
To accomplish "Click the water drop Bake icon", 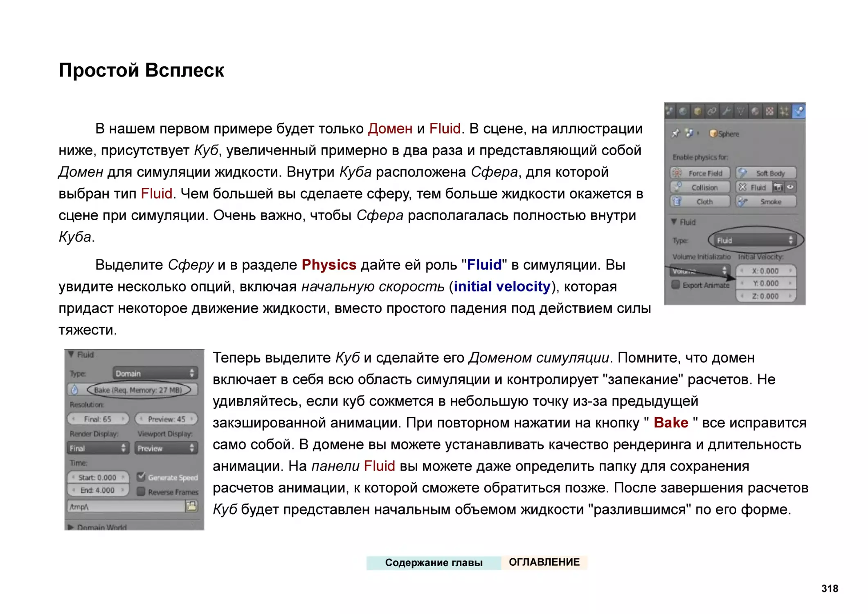I will (74, 390).
